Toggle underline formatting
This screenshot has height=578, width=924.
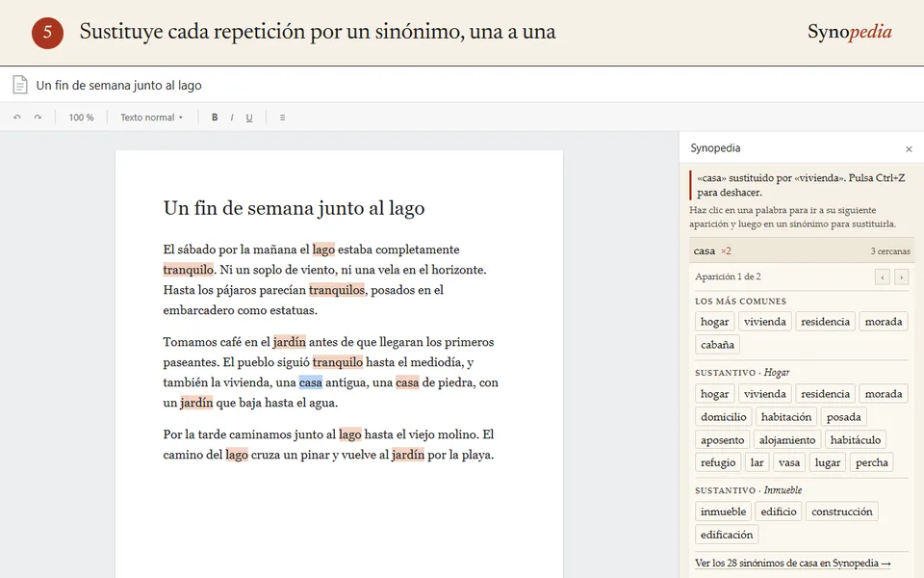coord(249,118)
